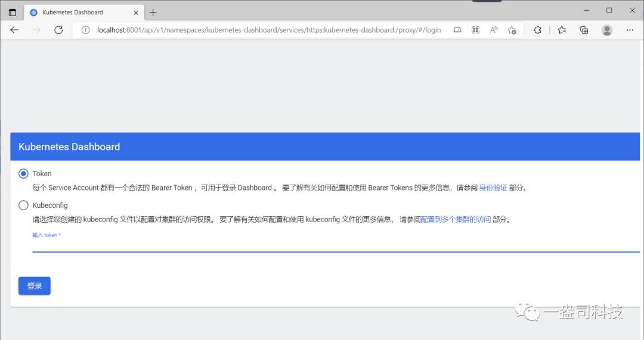The image size is (644, 340).
Task: Click the 登录 login button
Action: click(x=35, y=286)
